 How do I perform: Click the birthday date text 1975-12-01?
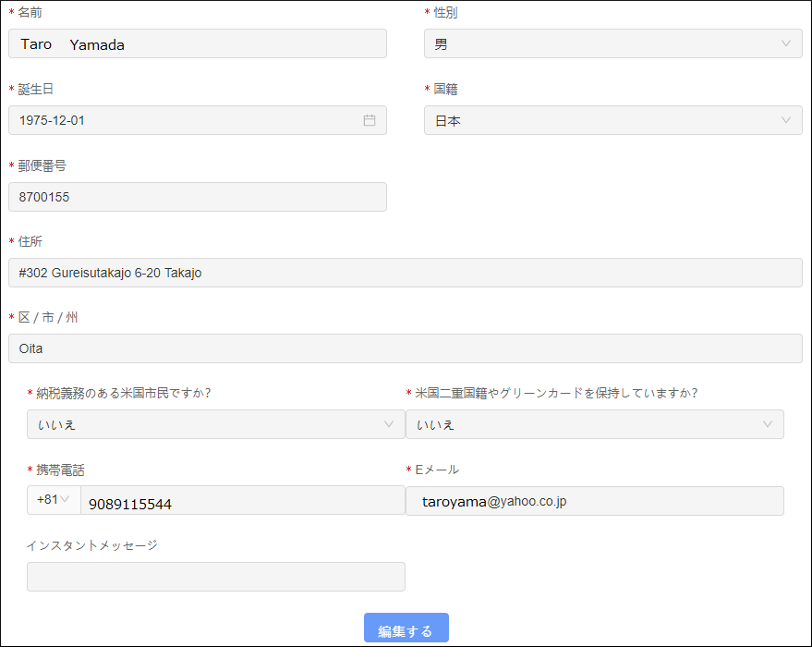pyautogui.click(x=53, y=120)
